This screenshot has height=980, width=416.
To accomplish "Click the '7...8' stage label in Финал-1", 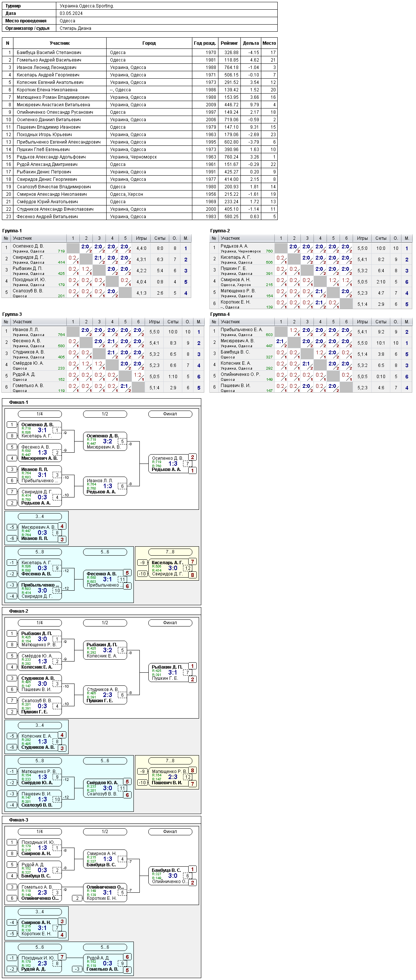I will click(170, 552).
